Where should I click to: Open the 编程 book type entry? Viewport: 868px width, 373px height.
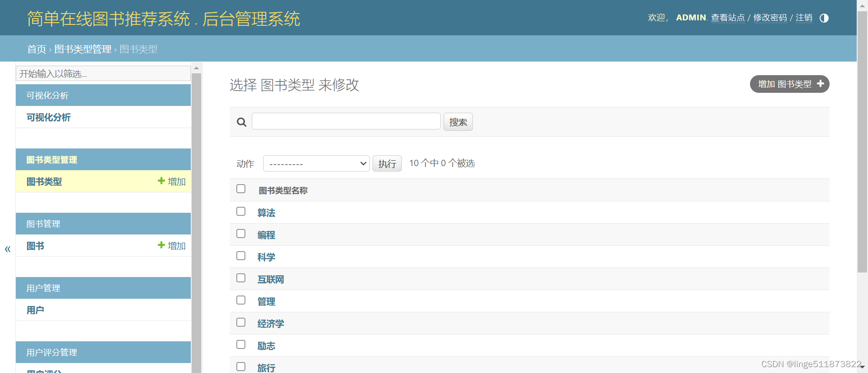click(266, 235)
